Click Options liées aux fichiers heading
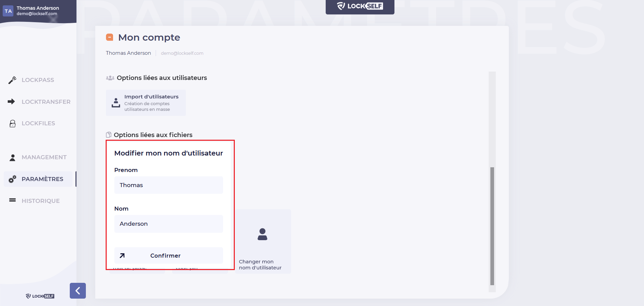 click(153, 135)
